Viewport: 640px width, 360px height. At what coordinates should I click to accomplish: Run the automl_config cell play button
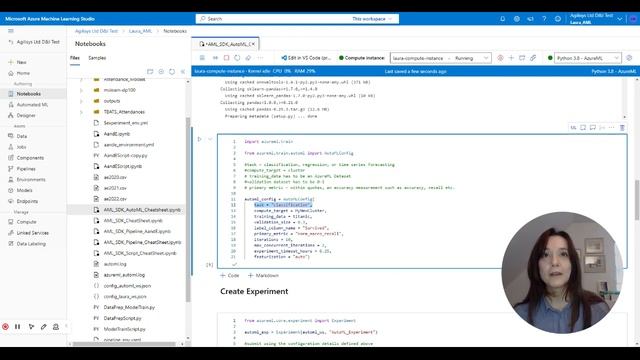pos(200,139)
